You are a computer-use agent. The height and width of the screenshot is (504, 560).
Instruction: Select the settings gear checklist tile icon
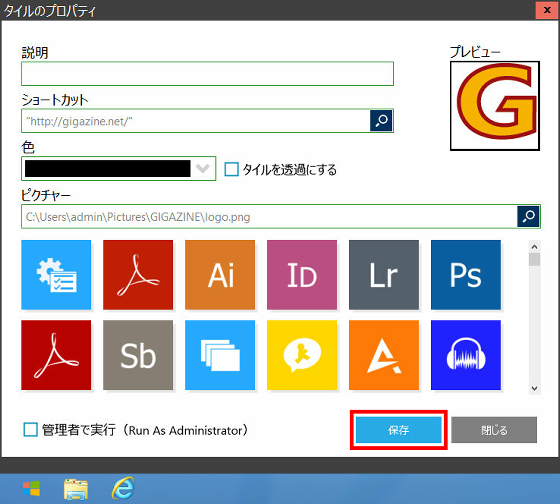(56, 275)
